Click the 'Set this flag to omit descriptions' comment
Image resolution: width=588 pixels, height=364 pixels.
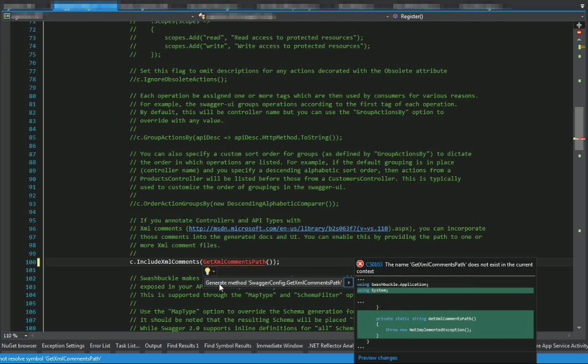pos(288,71)
